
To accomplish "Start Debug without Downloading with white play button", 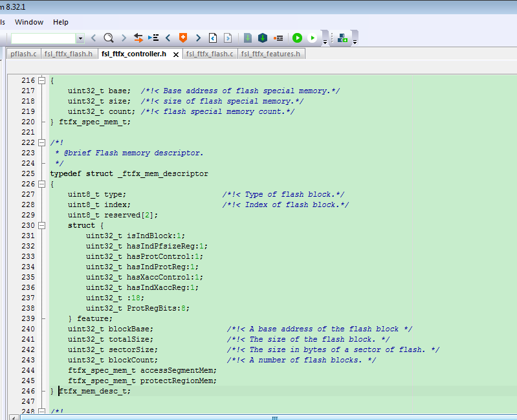I will 312,38.
